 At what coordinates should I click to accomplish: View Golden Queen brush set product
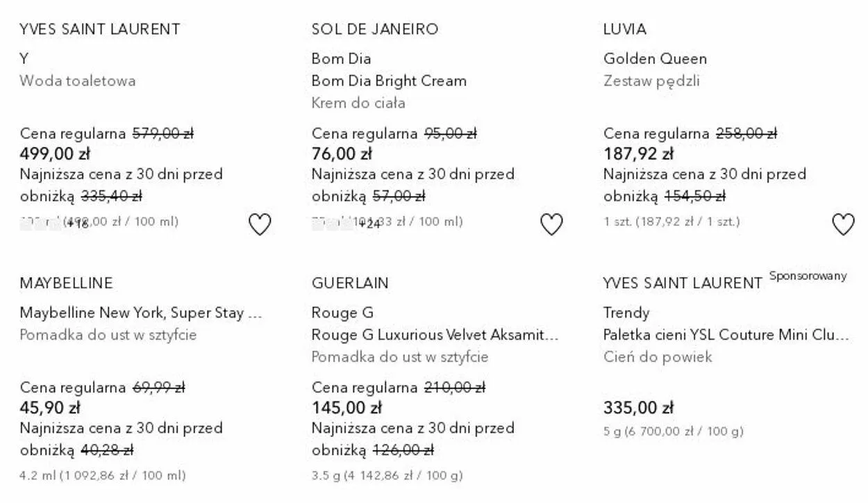coord(655,58)
